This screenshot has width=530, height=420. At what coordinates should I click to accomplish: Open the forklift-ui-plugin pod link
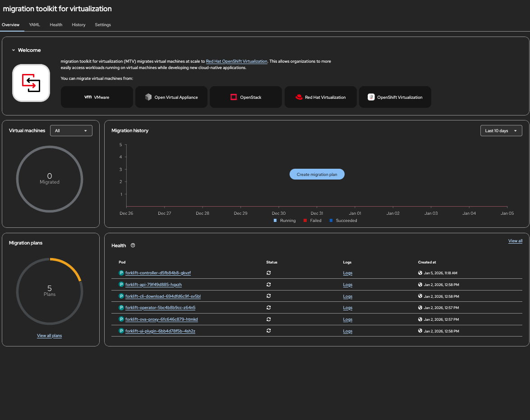[x=160, y=331]
